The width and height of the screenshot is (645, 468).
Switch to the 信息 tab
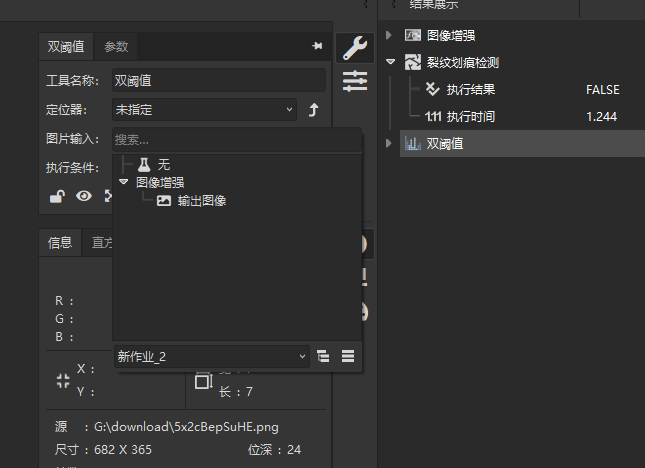pyautogui.click(x=60, y=242)
